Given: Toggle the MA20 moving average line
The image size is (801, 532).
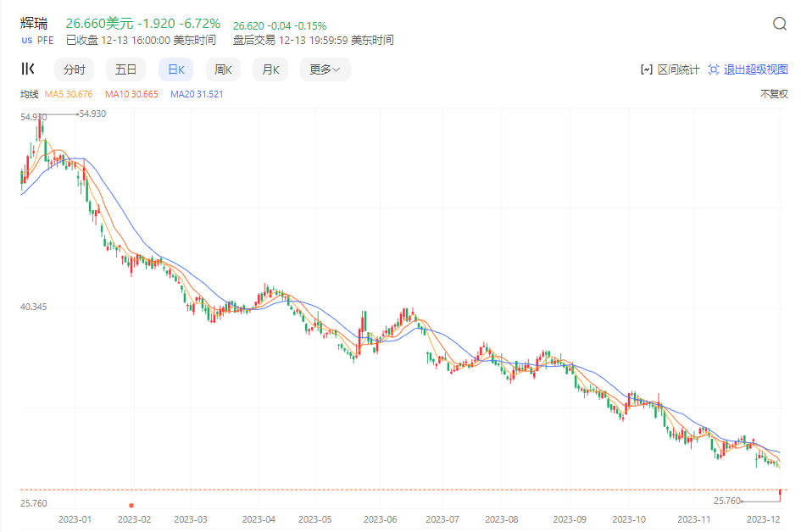Looking at the screenshot, I should point(196,94).
